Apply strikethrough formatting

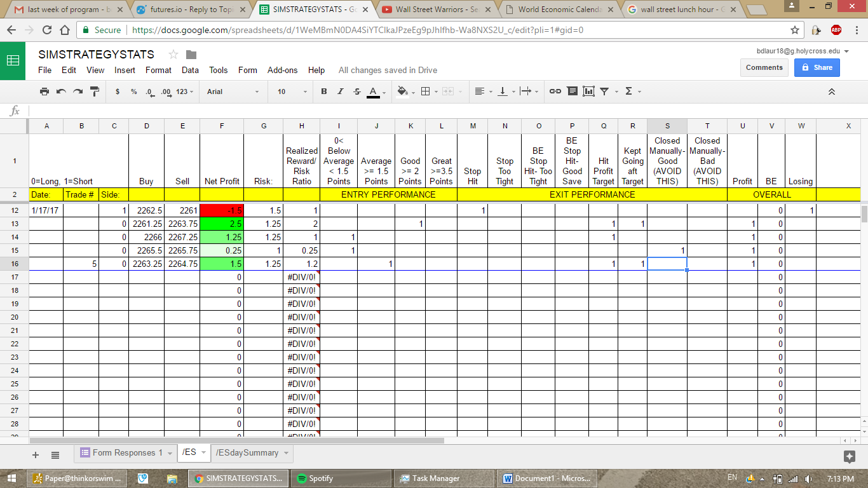click(x=356, y=91)
